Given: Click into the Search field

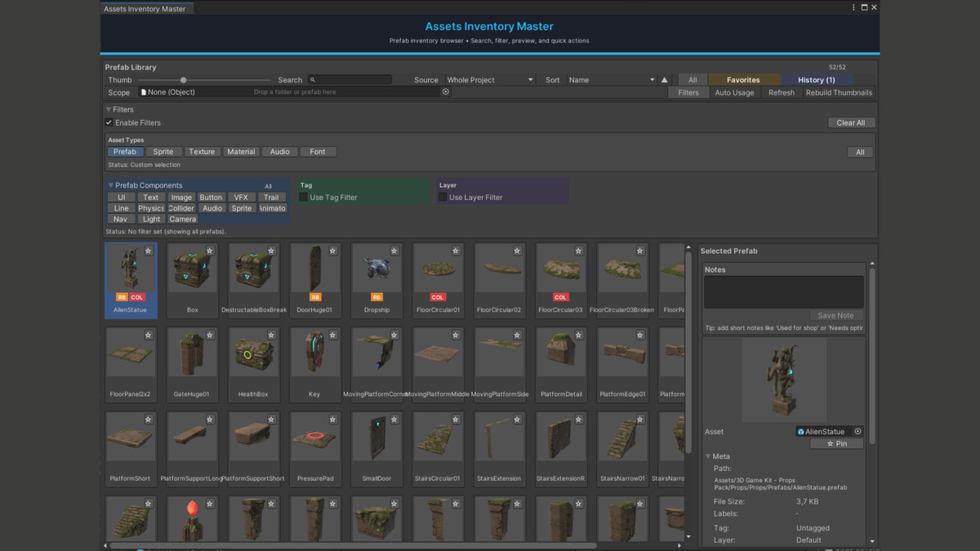Looking at the screenshot, I should coord(349,80).
